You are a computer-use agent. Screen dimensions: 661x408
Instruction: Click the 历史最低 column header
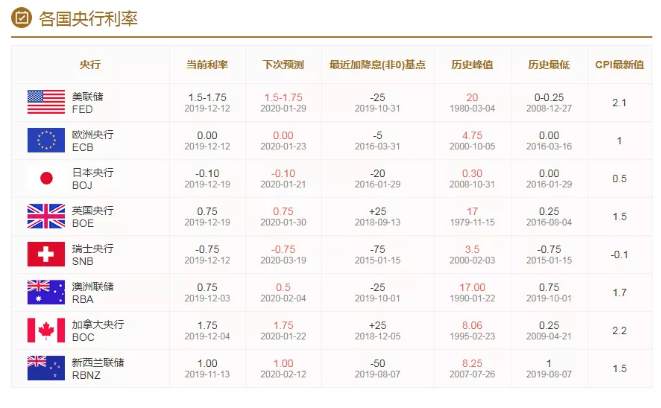pyautogui.click(x=549, y=64)
